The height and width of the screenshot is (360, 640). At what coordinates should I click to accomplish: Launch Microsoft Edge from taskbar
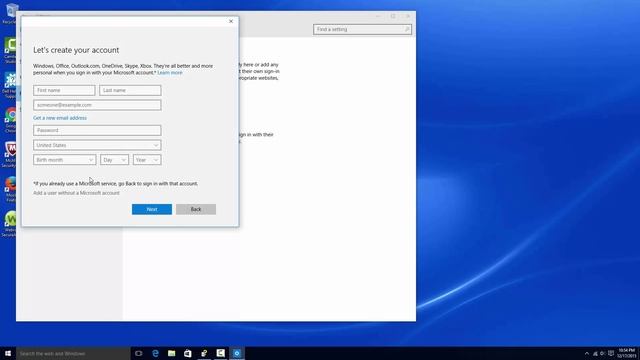tap(155, 353)
